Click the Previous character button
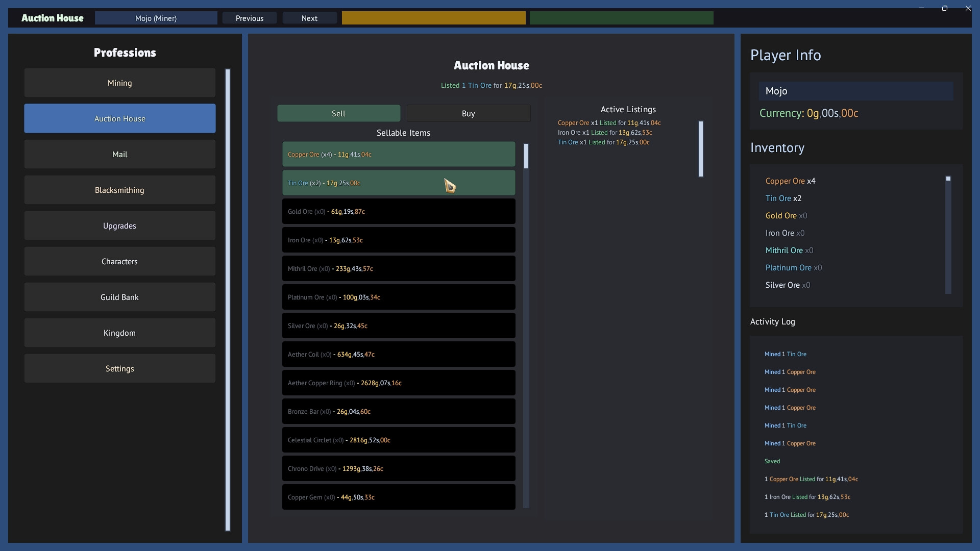This screenshot has width=980, height=551. (249, 18)
